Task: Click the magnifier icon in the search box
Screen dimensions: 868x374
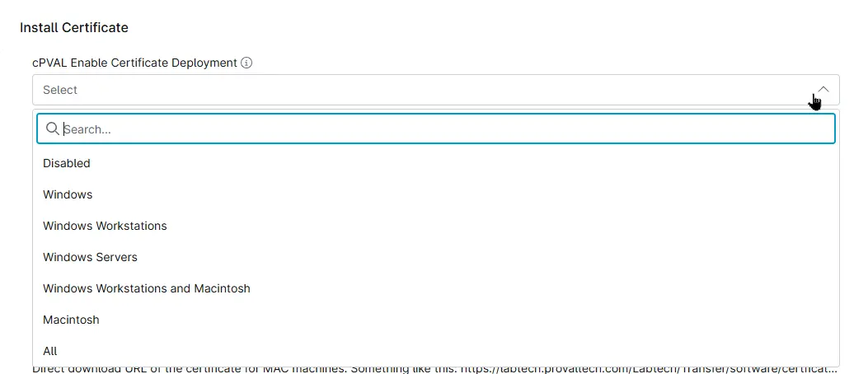Action: coord(53,129)
